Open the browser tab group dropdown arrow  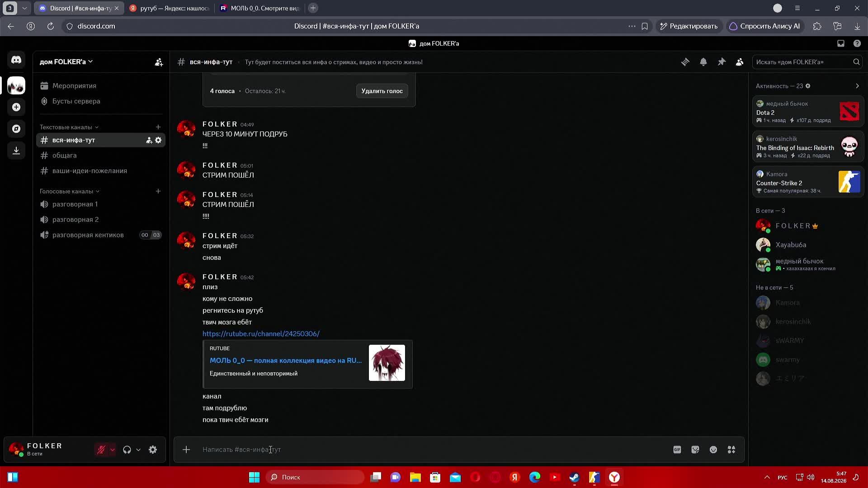[24, 8]
